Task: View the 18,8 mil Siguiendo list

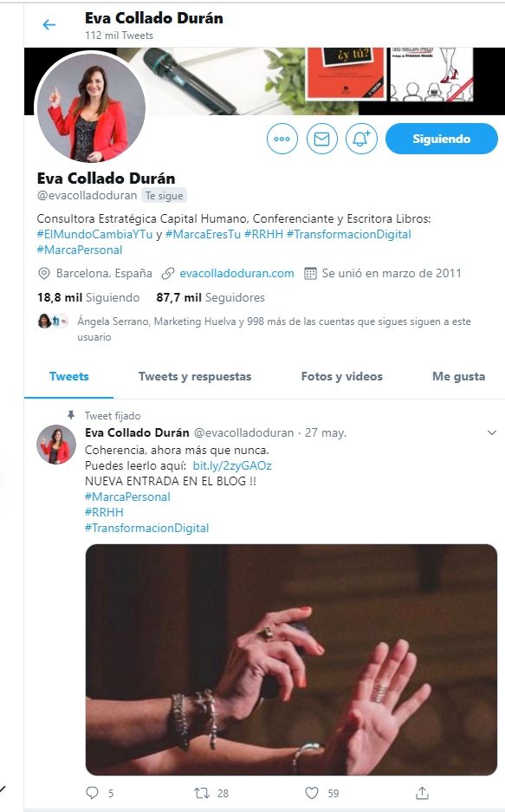Action: coord(88,298)
